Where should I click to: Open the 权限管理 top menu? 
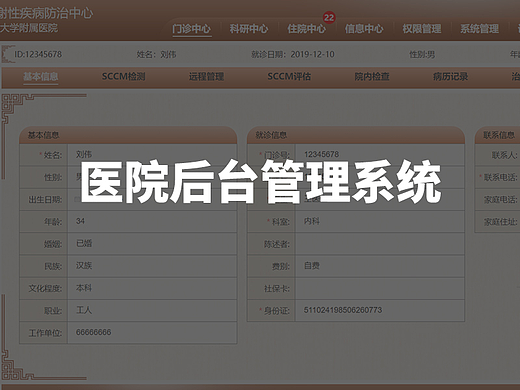pyautogui.click(x=422, y=29)
